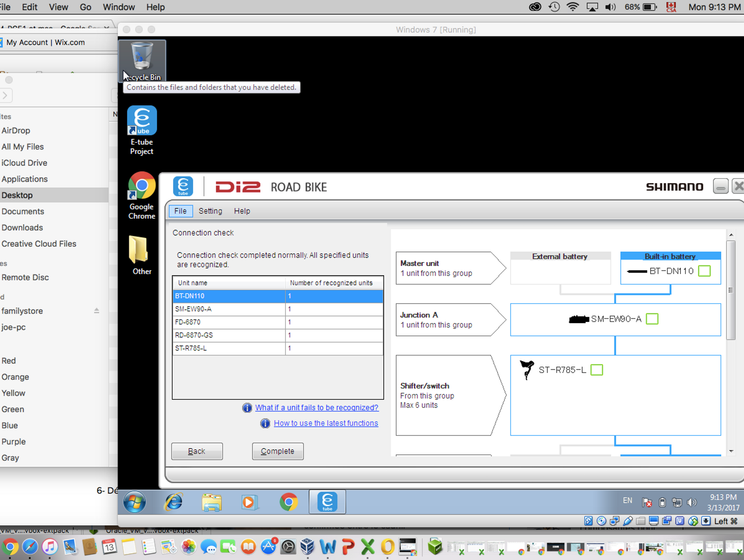Viewport: 744px width, 560px height.
Task: Launch Internet Explorer from Windows taskbar
Action: point(173,502)
